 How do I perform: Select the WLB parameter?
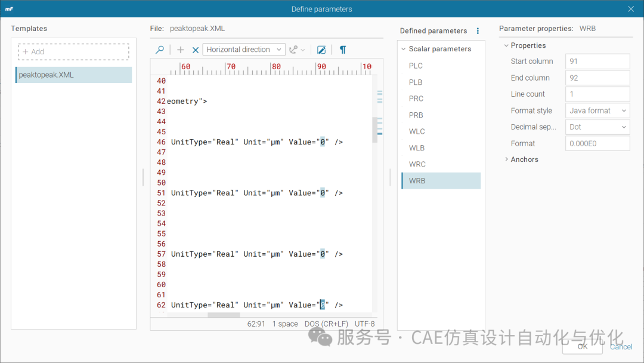coord(441,148)
